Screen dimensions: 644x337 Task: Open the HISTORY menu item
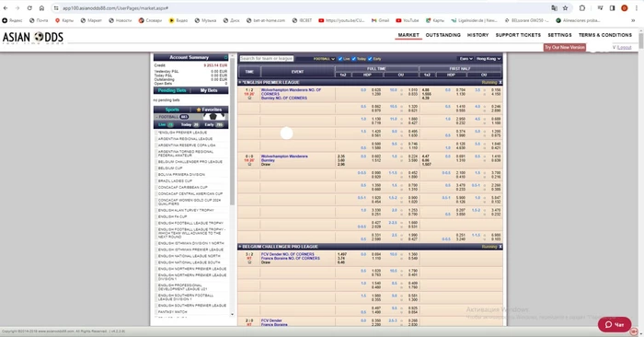pyautogui.click(x=478, y=35)
